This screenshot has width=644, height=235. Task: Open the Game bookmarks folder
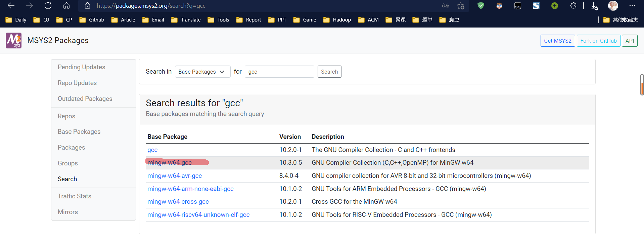click(x=305, y=20)
